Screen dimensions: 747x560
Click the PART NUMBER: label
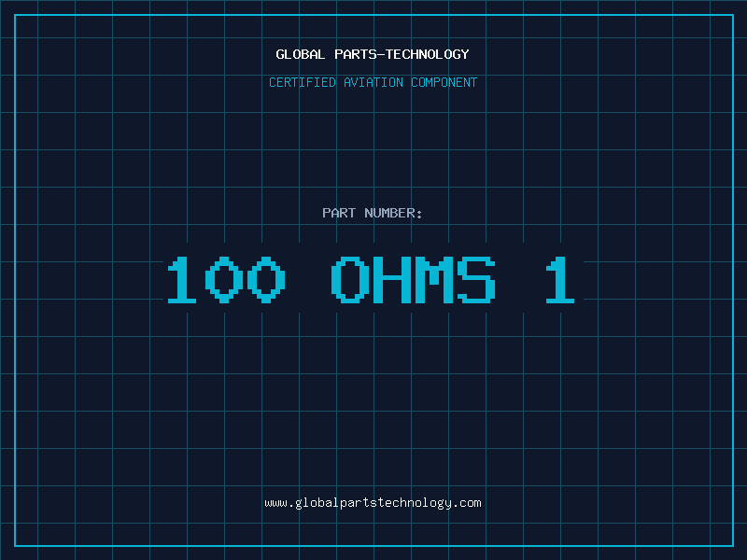click(x=373, y=213)
